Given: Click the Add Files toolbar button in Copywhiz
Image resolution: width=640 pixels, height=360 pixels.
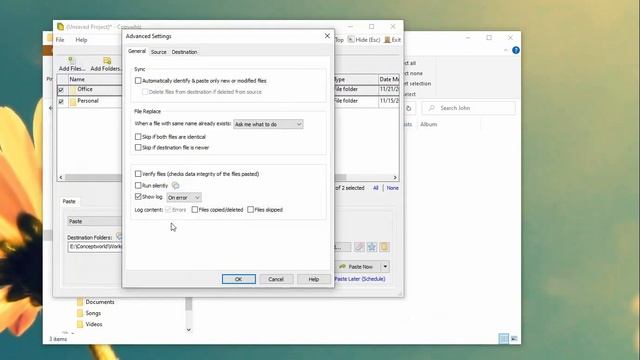Looking at the screenshot, I should click(72, 64).
